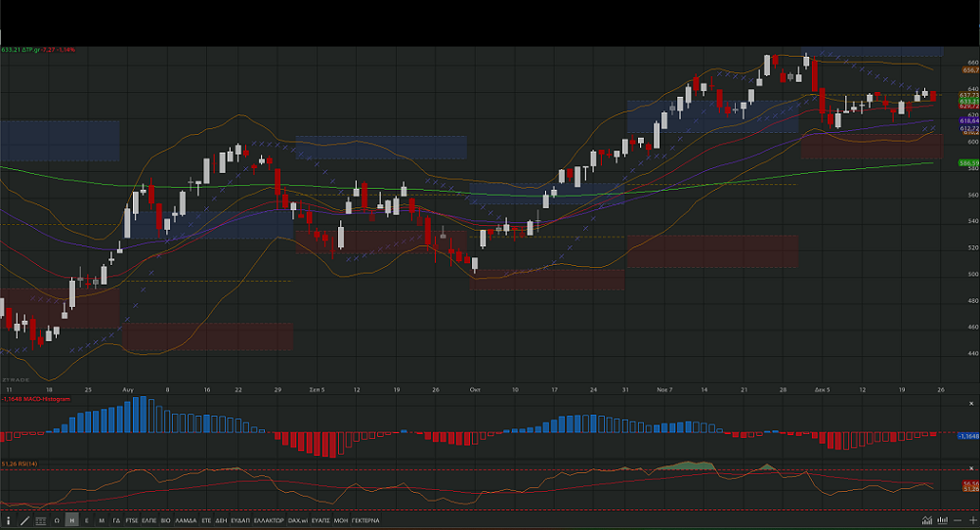Select the Ε weekly timeframe button

tap(87, 520)
